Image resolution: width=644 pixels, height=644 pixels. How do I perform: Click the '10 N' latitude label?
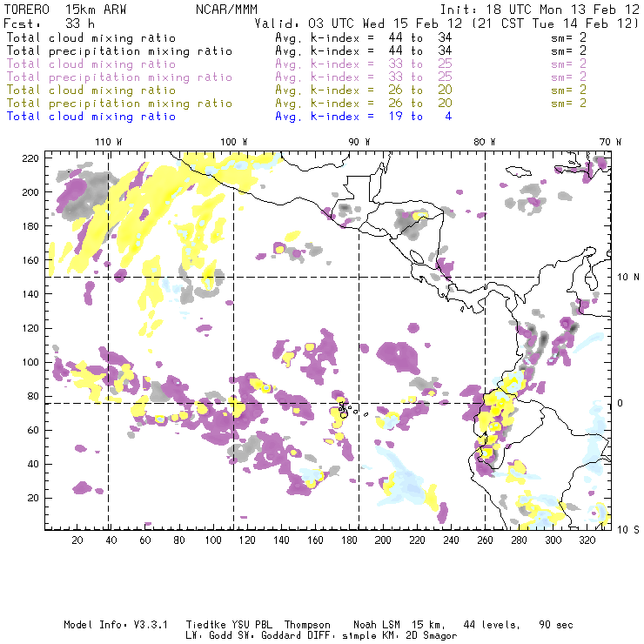coord(628,278)
